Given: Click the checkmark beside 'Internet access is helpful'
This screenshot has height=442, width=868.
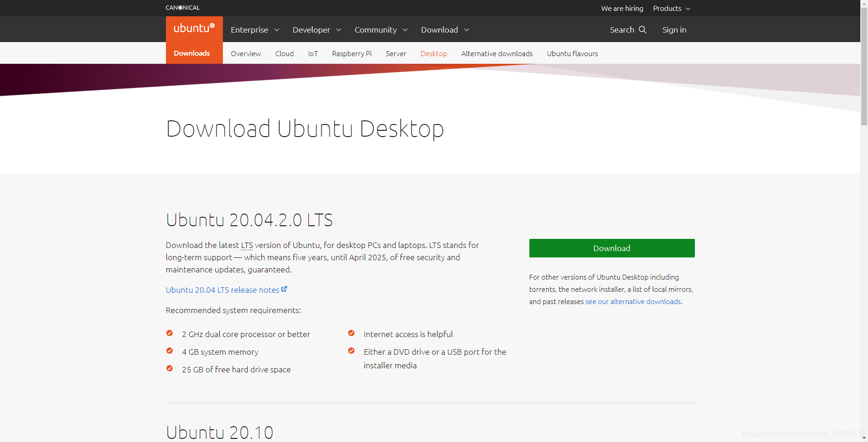Looking at the screenshot, I should 351,333.
